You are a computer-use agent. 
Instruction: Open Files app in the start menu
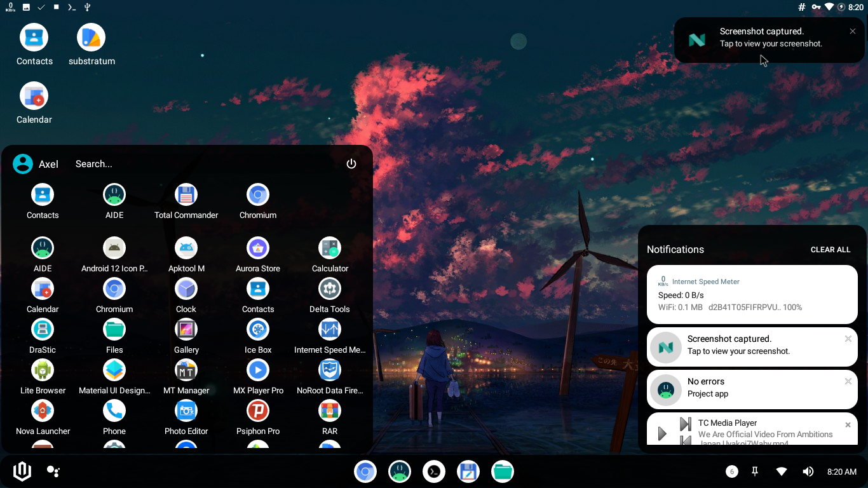[x=114, y=336]
